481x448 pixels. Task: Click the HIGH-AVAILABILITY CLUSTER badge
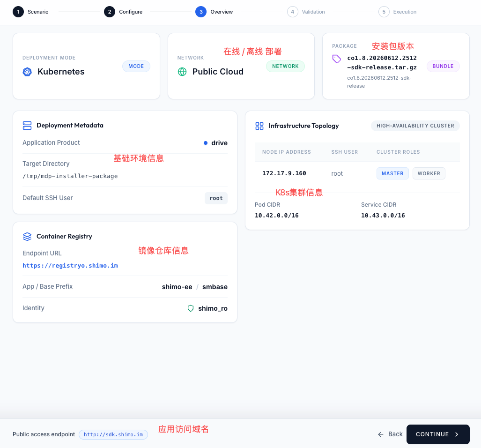pos(415,126)
